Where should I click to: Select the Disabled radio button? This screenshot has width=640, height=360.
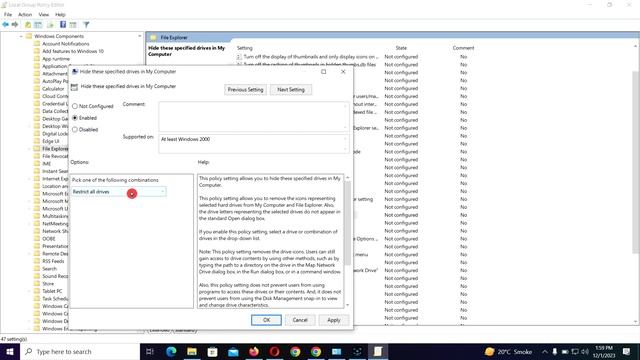[x=75, y=129]
